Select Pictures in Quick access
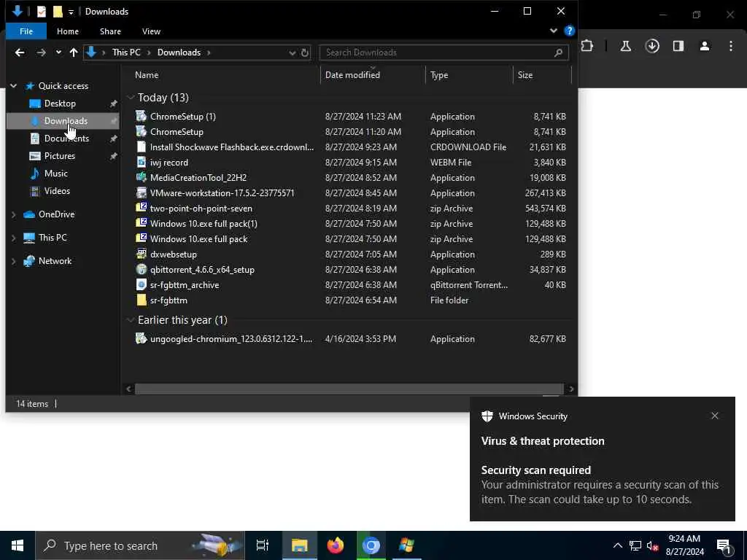Screen dimensions: 747x560 point(60,156)
